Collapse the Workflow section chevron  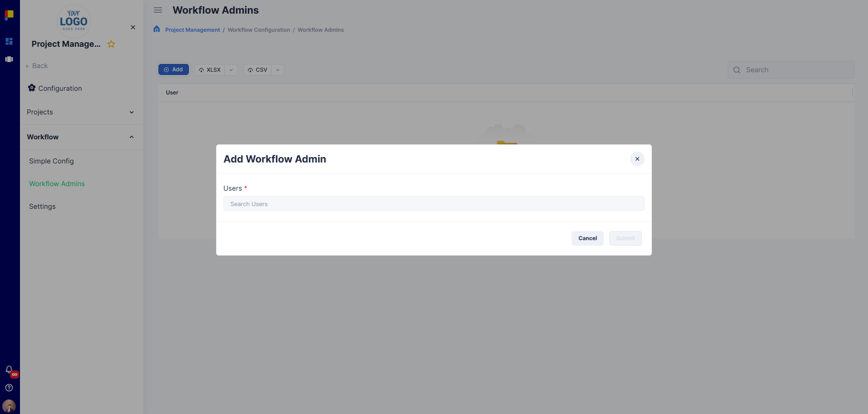click(x=131, y=137)
